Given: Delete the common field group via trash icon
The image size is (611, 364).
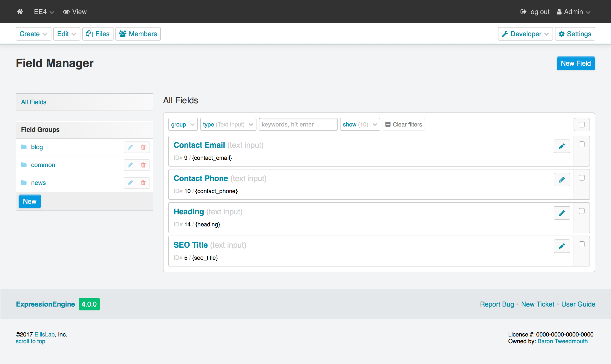Looking at the screenshot, I should pyautogui.click(x=143, y=165).
